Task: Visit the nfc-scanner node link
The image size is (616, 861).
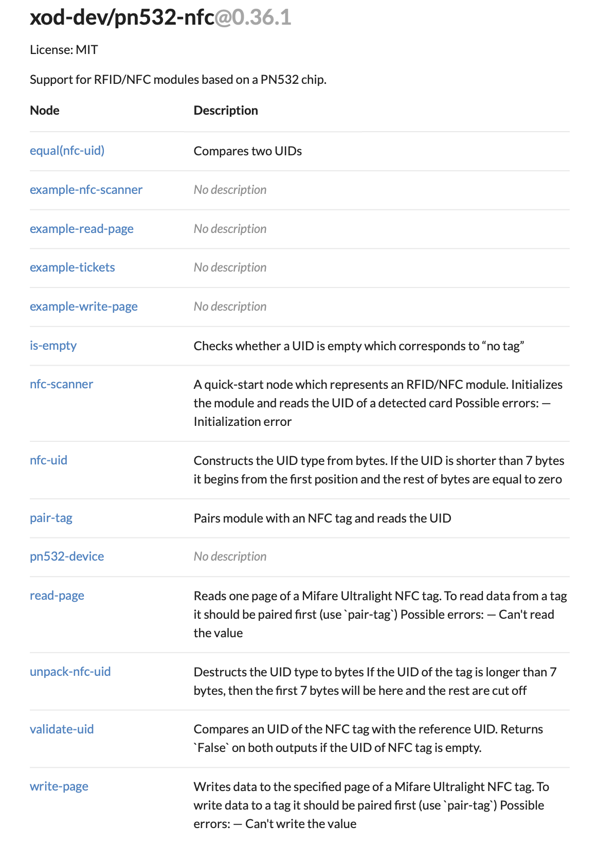Action: point(61,384)
